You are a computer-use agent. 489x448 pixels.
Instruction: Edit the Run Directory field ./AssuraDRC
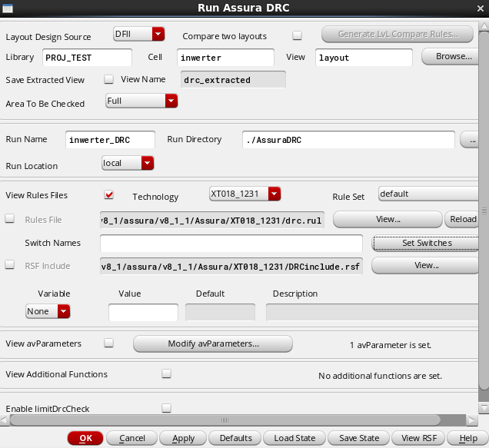[x=348, y=140]
